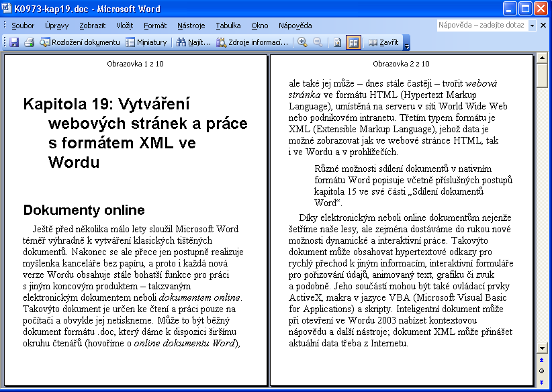Click the vertical scrollbar thumb
552x392 pixels.
pos(542,75)
